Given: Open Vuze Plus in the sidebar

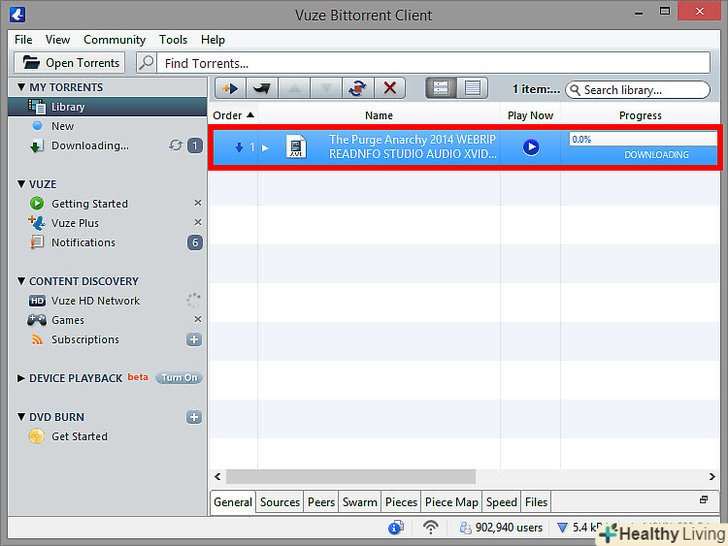Looking at the screenshot, I should 75,223.
